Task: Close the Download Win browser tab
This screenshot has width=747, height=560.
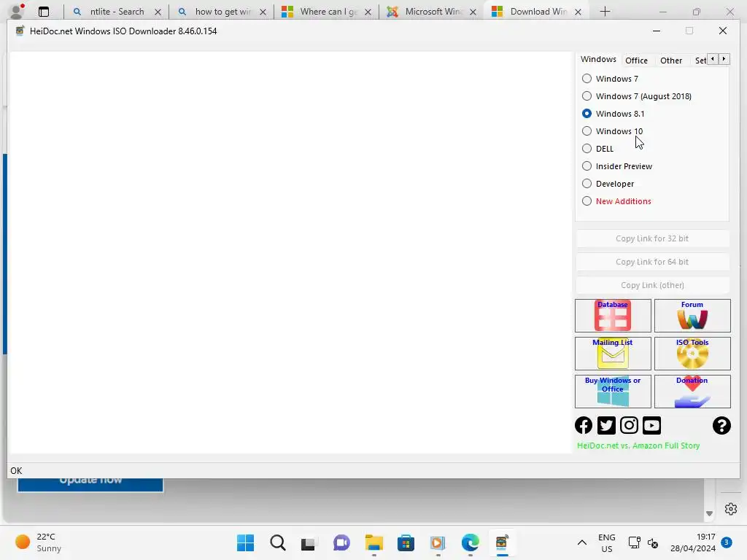Action: pos(578,12)
